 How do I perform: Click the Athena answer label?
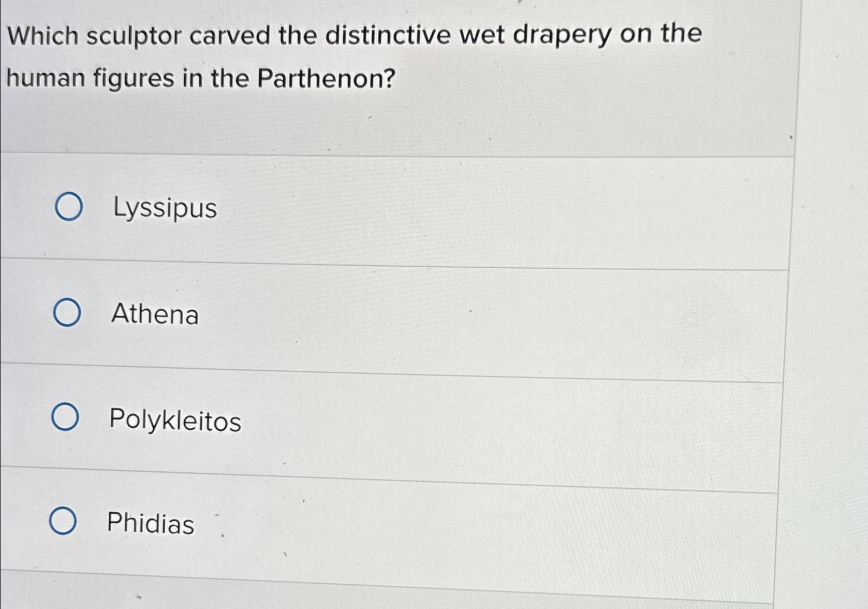(x=154, y=314)
